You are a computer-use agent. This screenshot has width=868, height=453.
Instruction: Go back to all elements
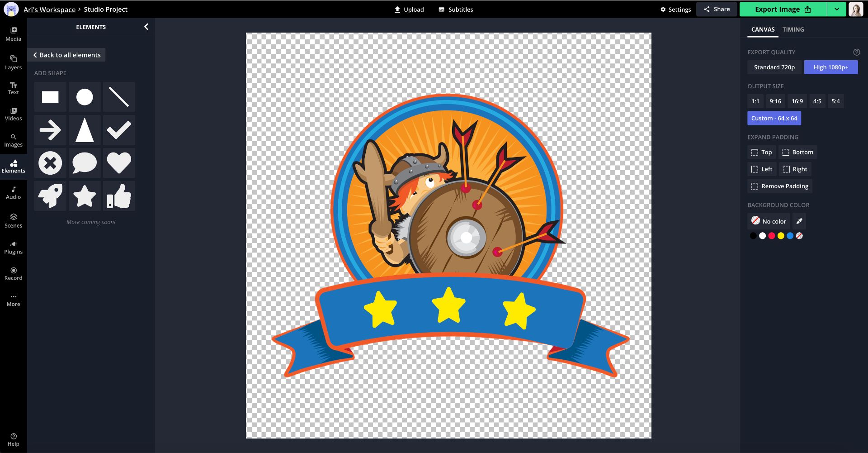coord(66,55)
